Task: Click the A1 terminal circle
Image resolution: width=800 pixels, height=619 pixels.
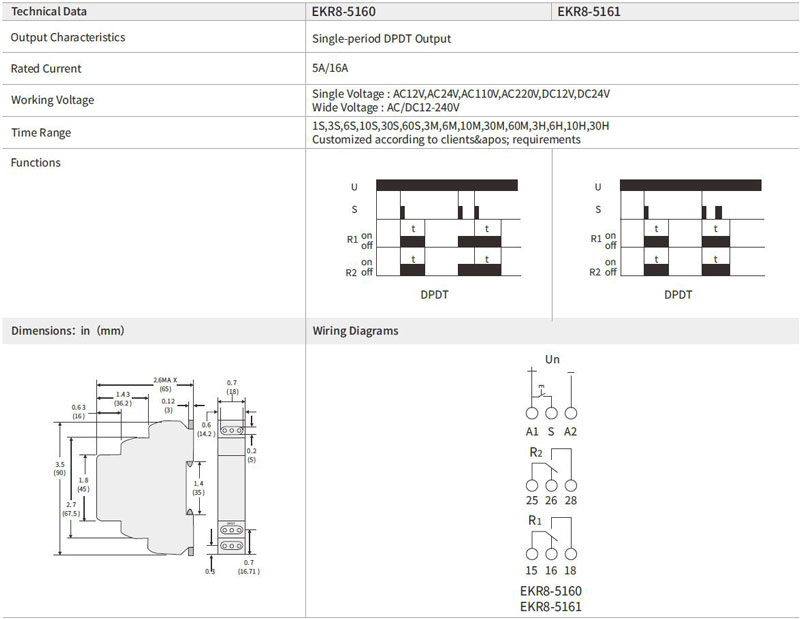Action: pyautogui.click(x=532, y=413)
